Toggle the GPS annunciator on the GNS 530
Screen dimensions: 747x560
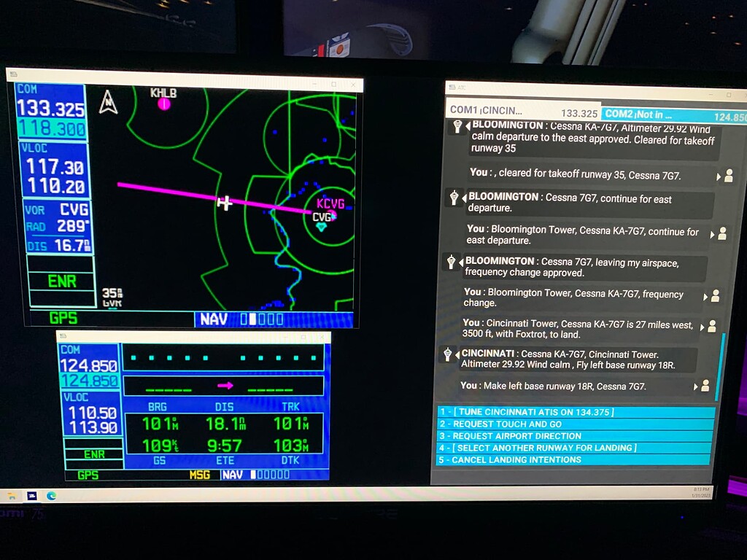(62, 317)
